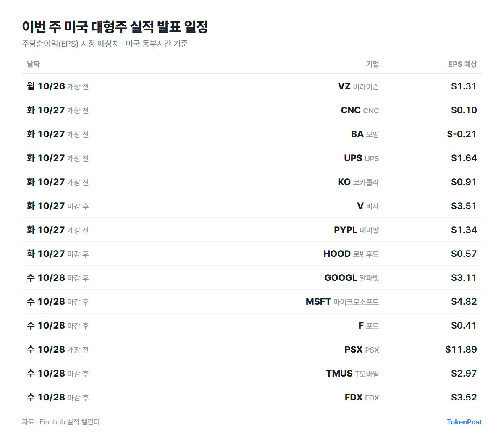Select the F 포드 company cell

point(369,325)
